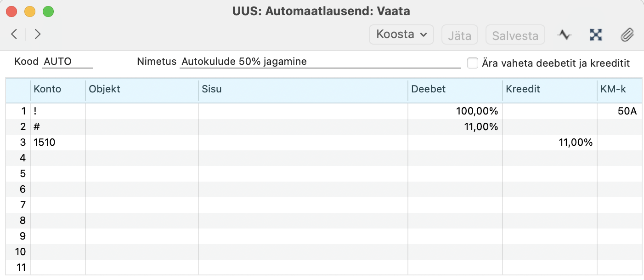Select the Konto cell with 1510
This screenshot has width=644, height=280.
click(58, 143)
